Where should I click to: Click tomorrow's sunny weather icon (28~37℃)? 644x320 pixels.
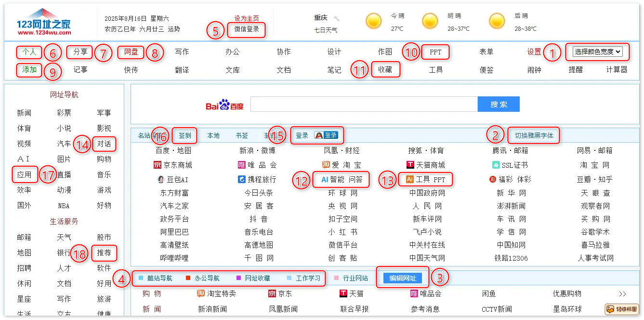[430, 22]
